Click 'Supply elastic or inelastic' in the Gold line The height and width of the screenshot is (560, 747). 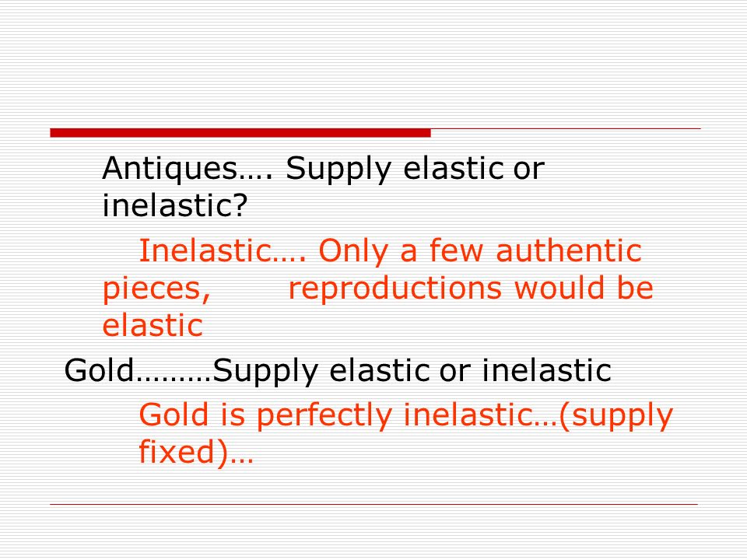click(x=412, y=371)
